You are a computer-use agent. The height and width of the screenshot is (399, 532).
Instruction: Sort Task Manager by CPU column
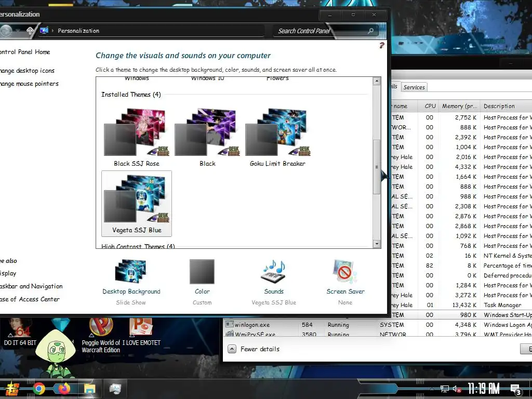tap(428, 106)
